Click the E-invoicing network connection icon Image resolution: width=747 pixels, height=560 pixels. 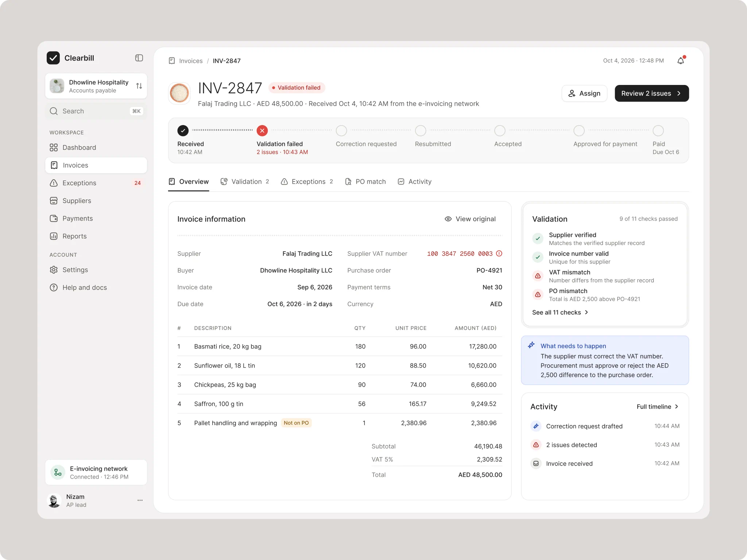(x=58, y=472)
